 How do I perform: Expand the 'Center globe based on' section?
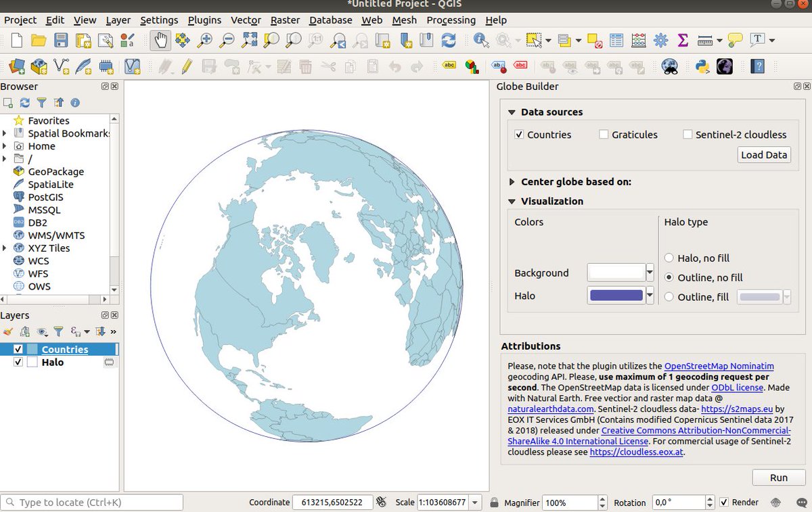coord(511,182)
